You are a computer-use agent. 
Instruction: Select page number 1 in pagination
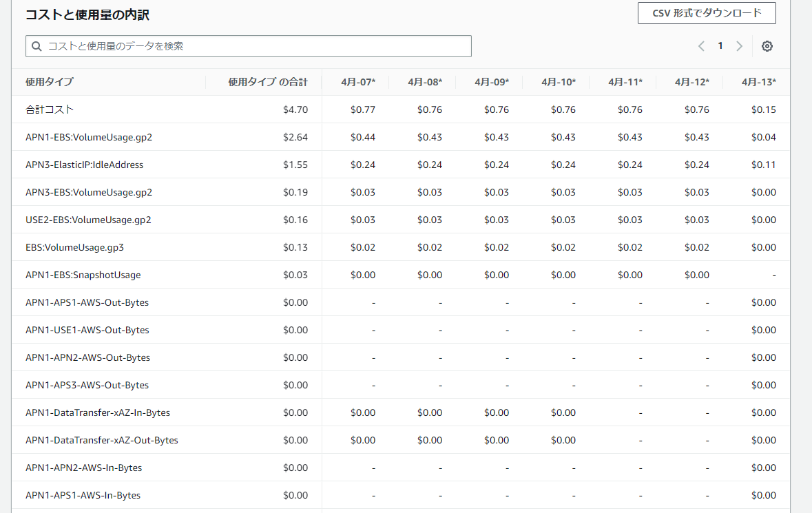click(x=720, y=46)
